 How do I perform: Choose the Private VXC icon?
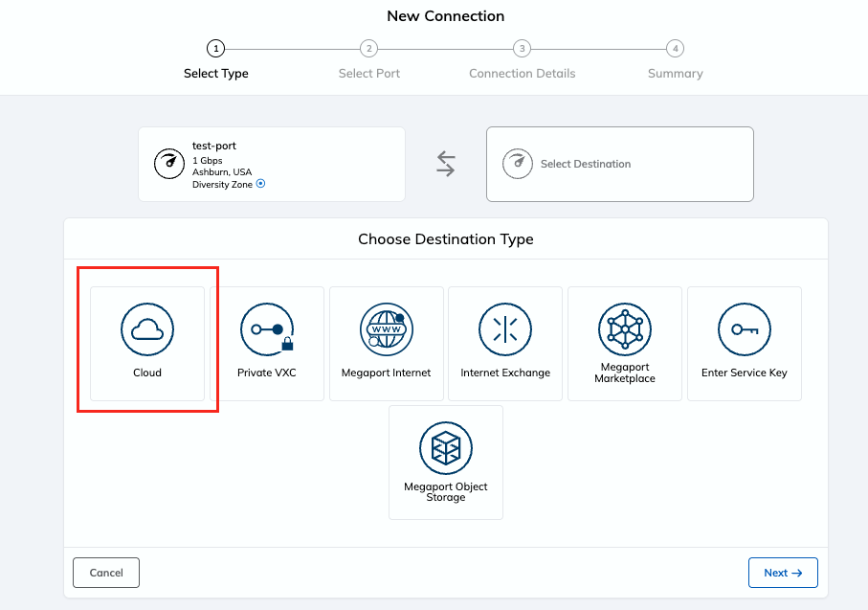click(x=267, y=329)
